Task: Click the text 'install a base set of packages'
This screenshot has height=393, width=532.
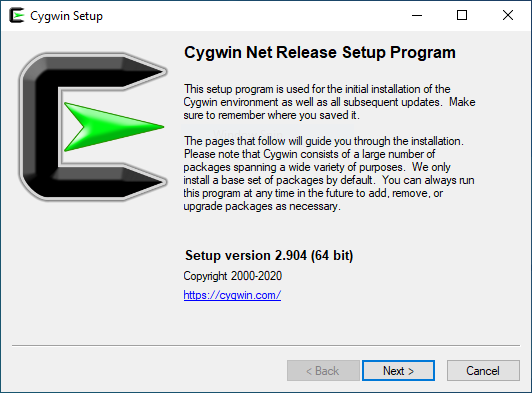Action: [x=278, y=180]
